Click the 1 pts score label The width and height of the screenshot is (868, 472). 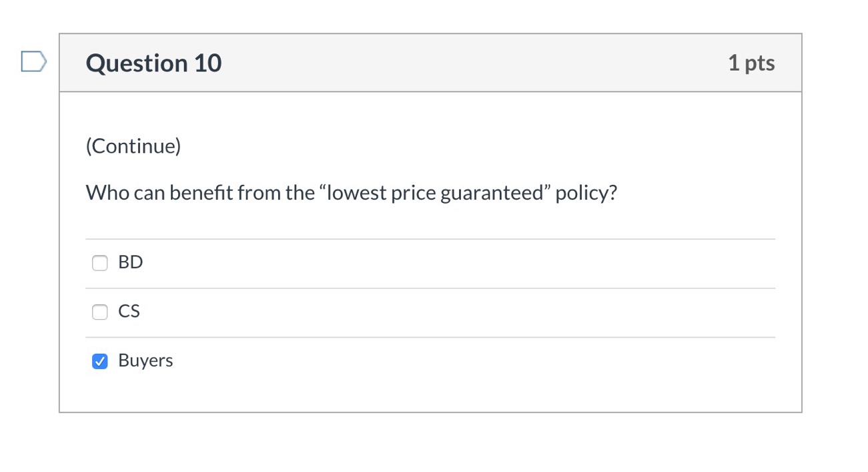[x=751, y=63]
